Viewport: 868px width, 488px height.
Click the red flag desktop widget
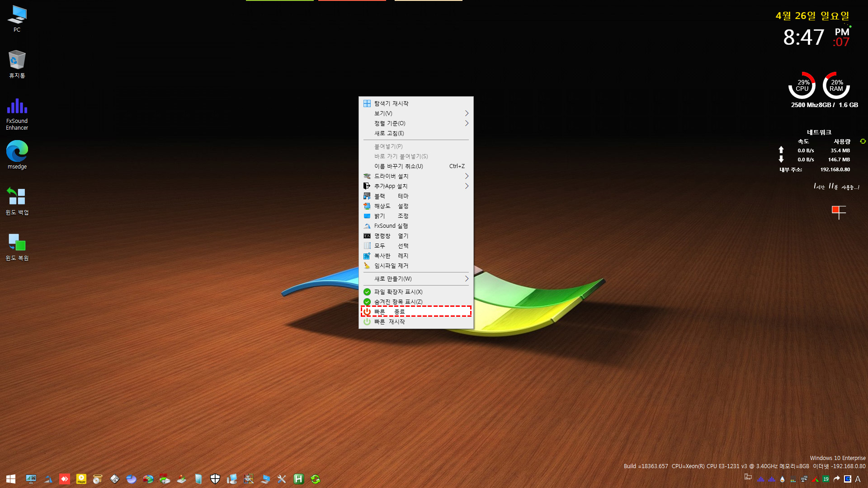click(839, 212)
